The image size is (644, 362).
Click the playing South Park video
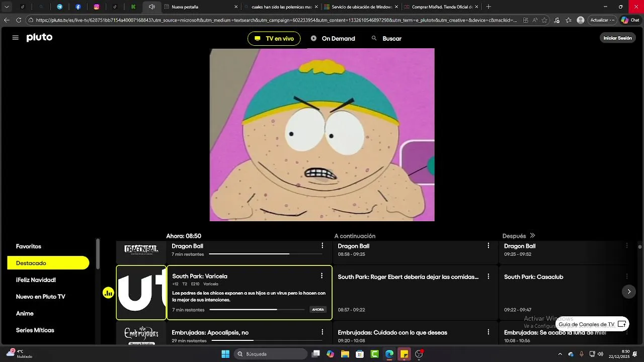click(x=322, y=135)
